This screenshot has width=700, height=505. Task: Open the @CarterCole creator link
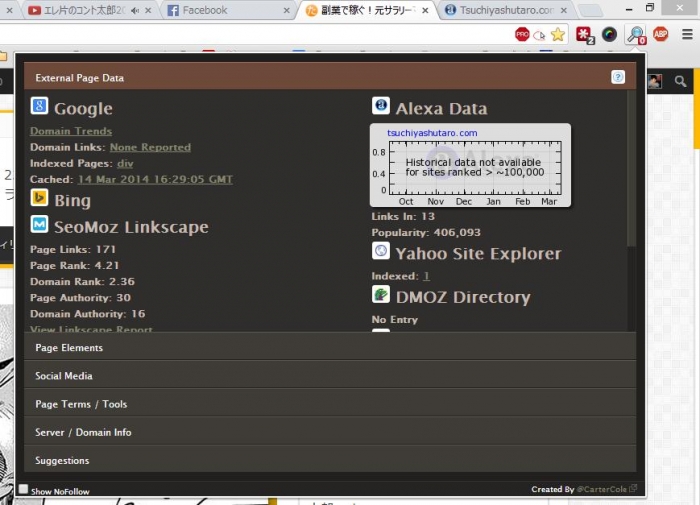coord(602,489)
